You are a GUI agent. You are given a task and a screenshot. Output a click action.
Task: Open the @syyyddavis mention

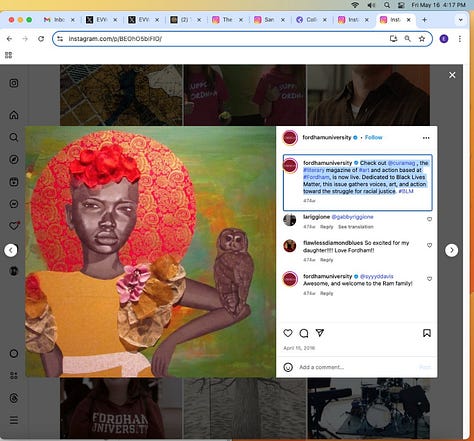pos(377,276)
